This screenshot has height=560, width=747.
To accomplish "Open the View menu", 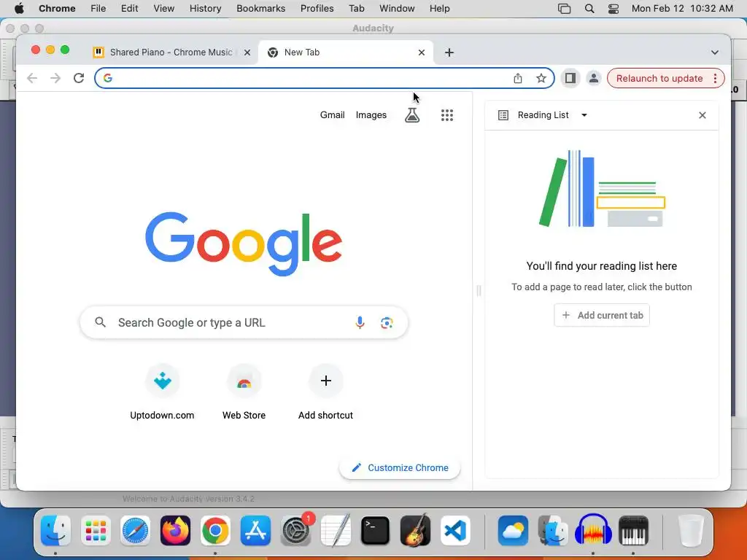I will pos(163,9).
